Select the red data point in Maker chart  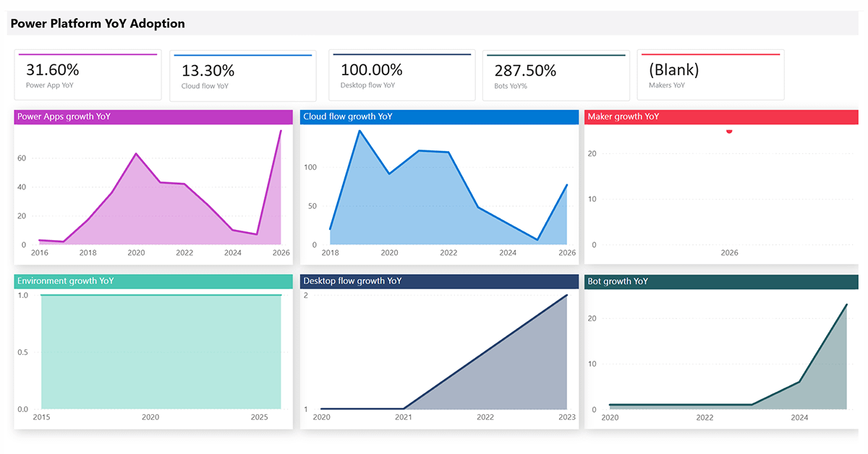point(728,132)
